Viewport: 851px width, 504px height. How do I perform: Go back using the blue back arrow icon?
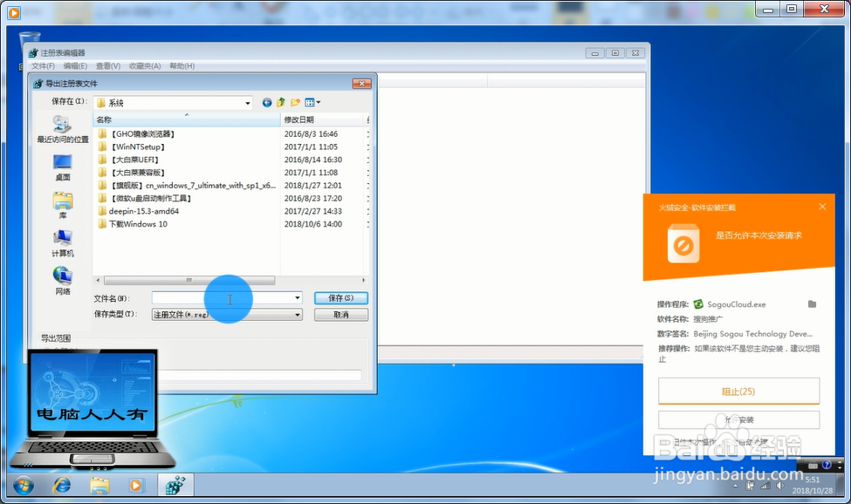tap(266, 102)
